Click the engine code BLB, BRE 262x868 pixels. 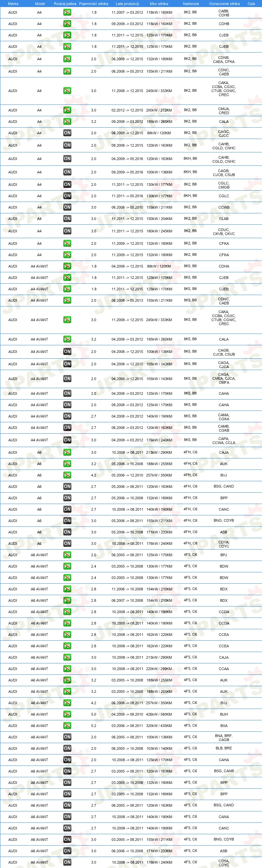(x=224, y=748)
